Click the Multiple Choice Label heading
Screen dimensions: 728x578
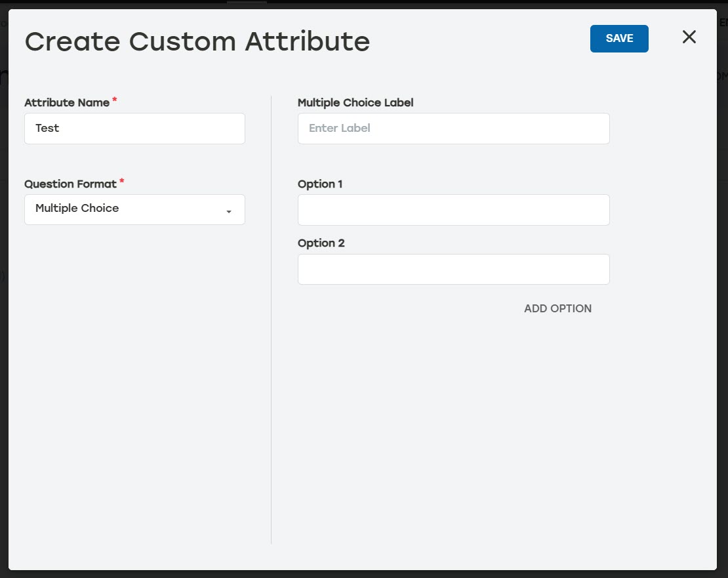[355, 102]
